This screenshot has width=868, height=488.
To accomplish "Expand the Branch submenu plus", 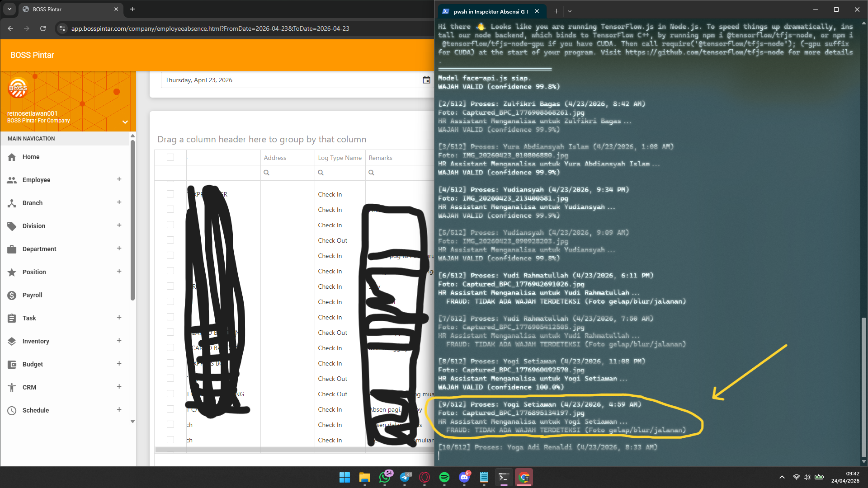I will click(x=119, y=202).
